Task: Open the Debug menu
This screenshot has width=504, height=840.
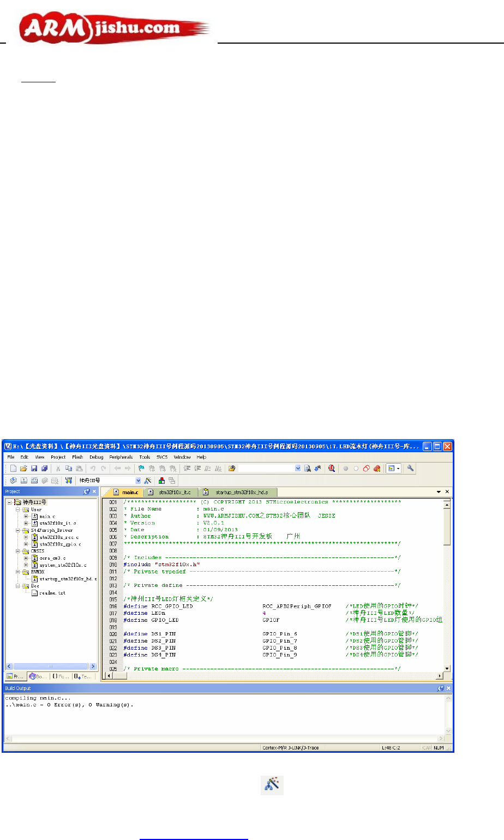Action: pos(97,457)
